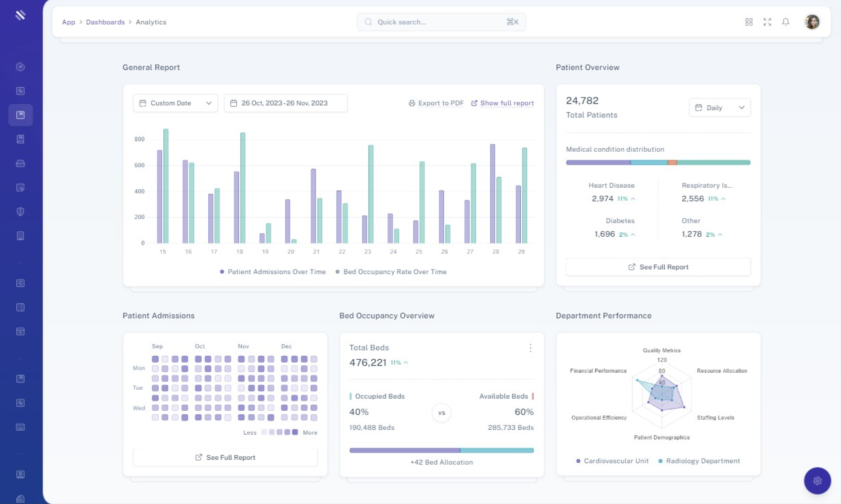Screen dimensions: 841x504
Task: Toggle Bed Occupancy Rate Over Time legend
Action: pyautogui.click(x=391, y=272)
